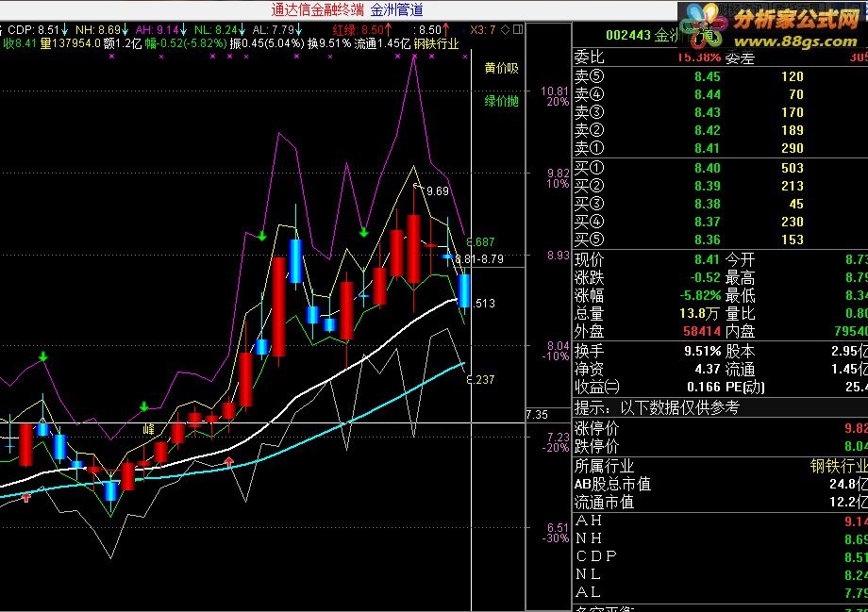Click the 9.69 high price marker on chart
868x612 pixels.
click(x=438, y=190)
